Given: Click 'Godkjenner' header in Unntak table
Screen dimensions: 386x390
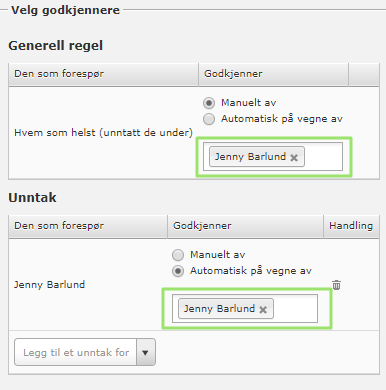Looking at the screenshot, I should pyautogui.click(x=202, y=226).
